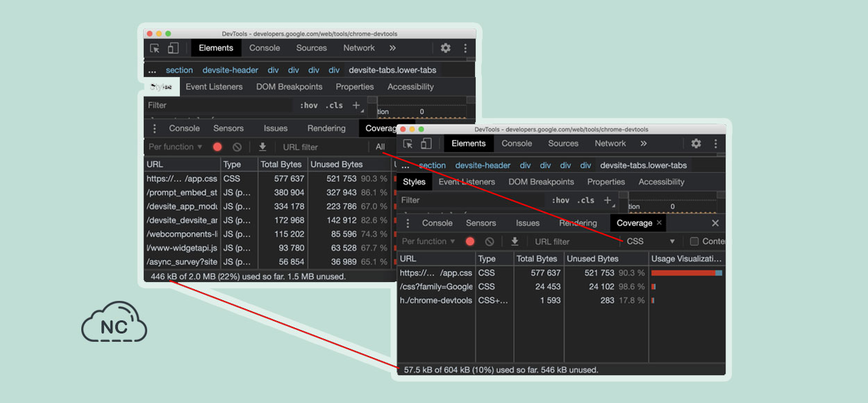Open Issues drawer tab in front window
This screenshot has width=868, height=403.
click(528, 223)
